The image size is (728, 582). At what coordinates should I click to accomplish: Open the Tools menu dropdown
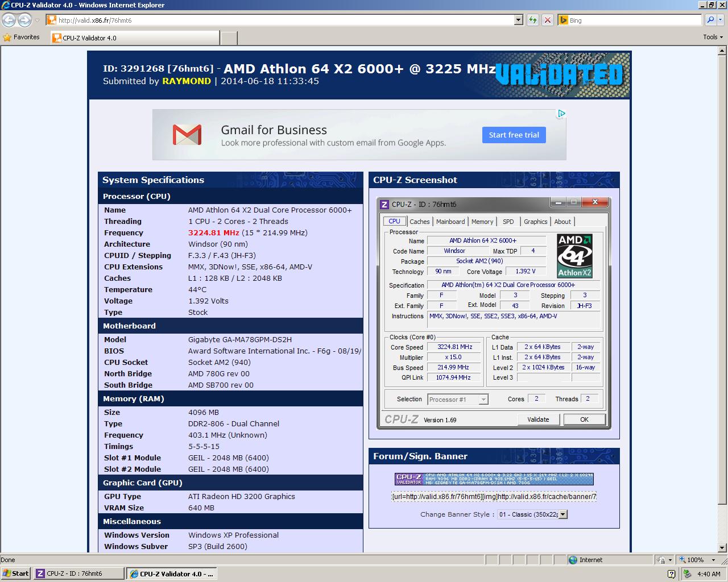click(713, 37)
